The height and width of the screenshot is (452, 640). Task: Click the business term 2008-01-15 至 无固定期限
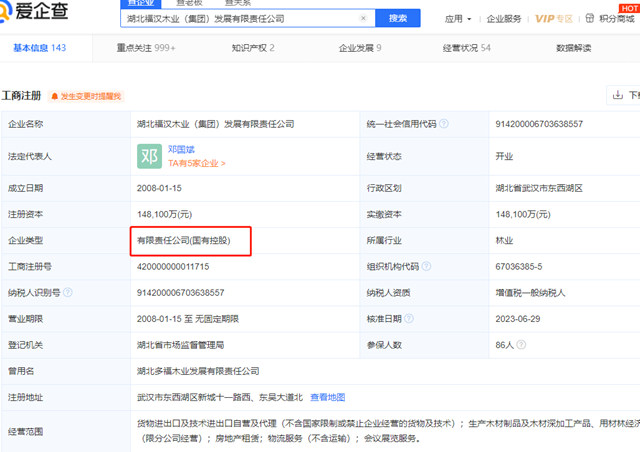point(188,319)
